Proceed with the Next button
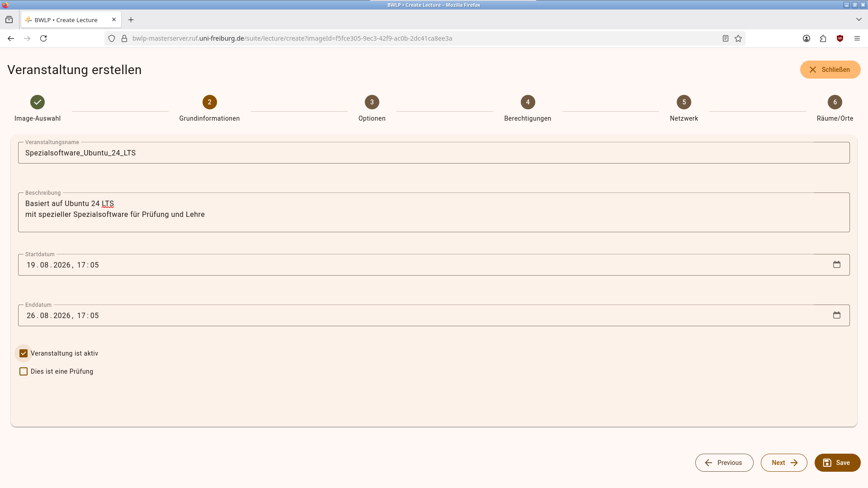 784,463
